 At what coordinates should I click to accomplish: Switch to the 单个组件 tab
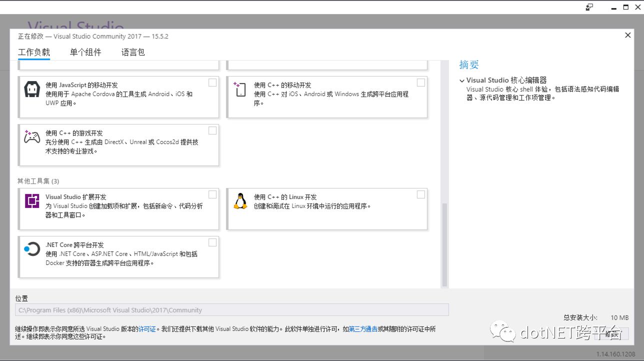pyautogui.click(x=85, y=52)
